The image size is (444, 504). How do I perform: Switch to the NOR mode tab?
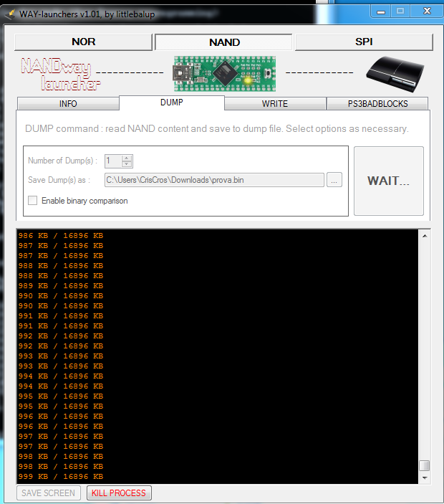tap(83, 42)
